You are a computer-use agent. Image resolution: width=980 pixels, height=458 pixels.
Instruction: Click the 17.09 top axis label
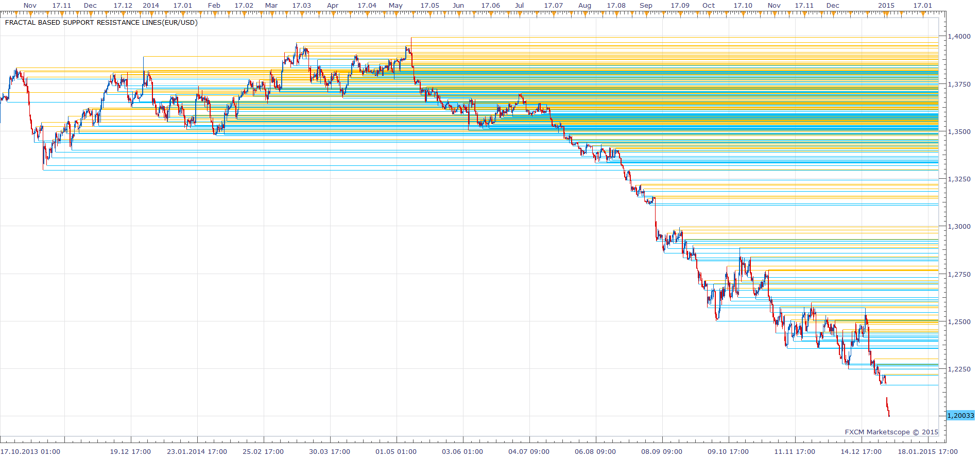click(x=680, y=5)
